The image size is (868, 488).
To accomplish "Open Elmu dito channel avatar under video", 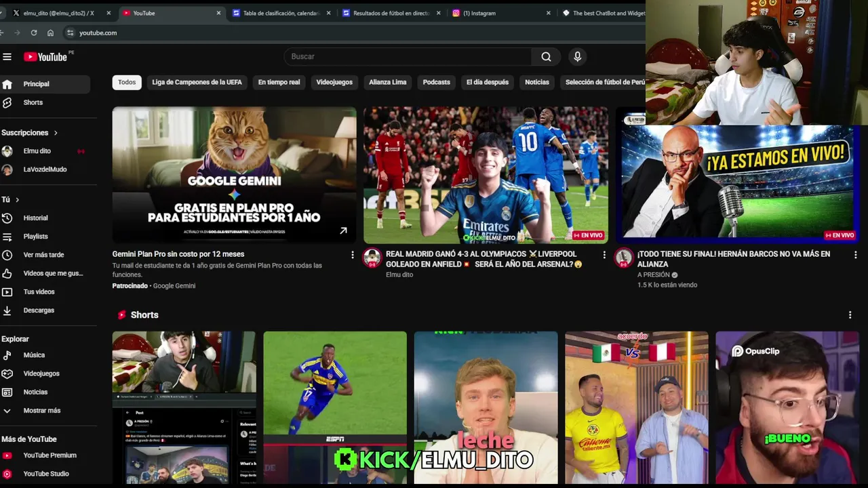I will [x=372, y=258].
